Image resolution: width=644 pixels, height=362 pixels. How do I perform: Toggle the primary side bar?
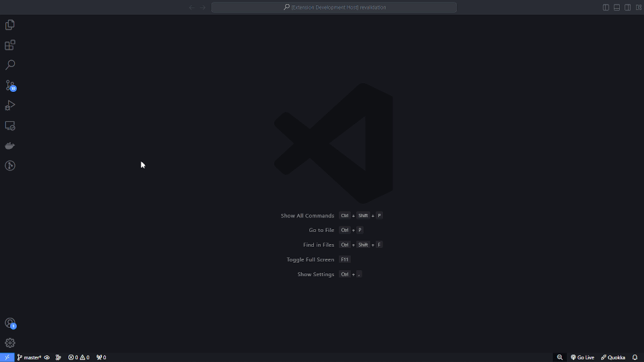click(606, 7)
